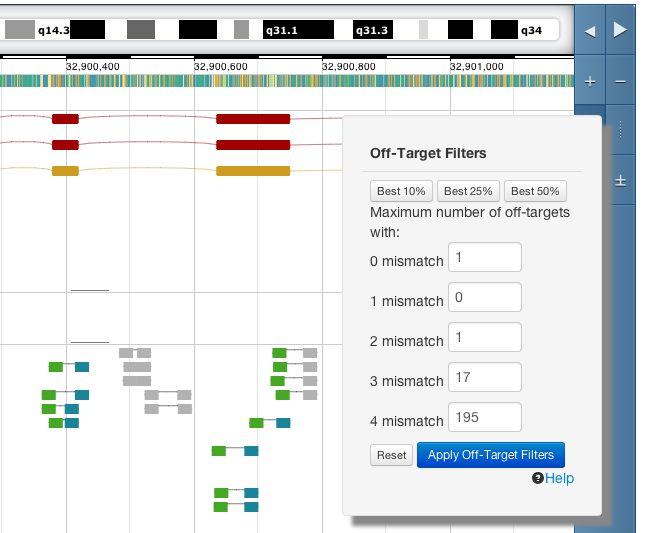This screenshot has height=533, width=647.
Task: Click the dotted vertical line icon
Action: 620,130
